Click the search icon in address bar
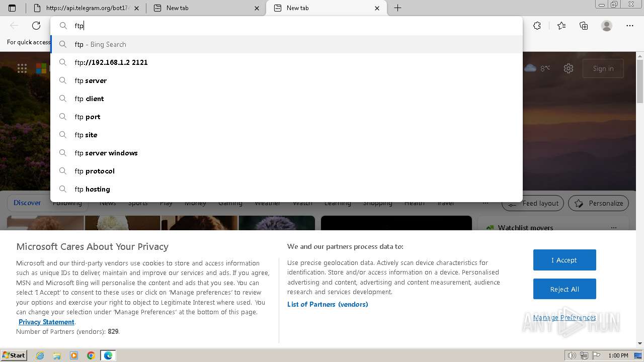644x362 pixels. (63, 26)
